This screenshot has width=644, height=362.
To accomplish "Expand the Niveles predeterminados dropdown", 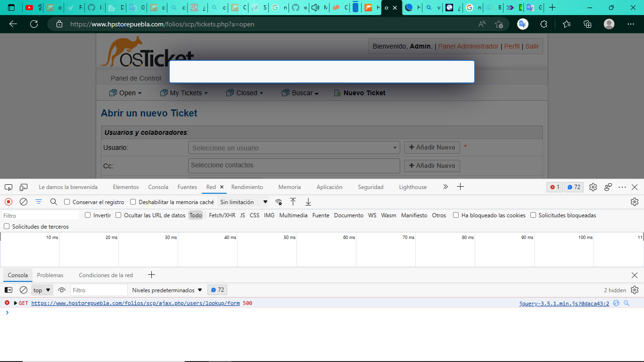I will point(167,290).
